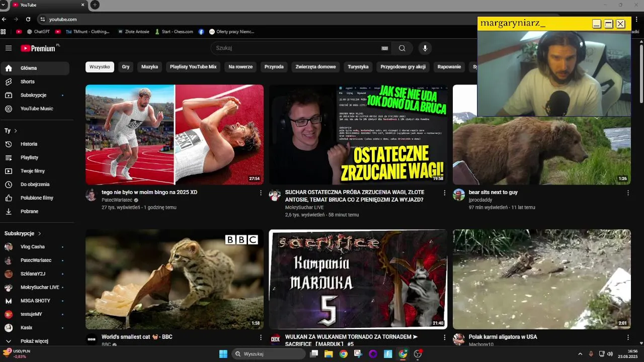Open the ChatGPT bookmark
The width and height of the screenshot is (644, 362).
(x=38, y=31)
